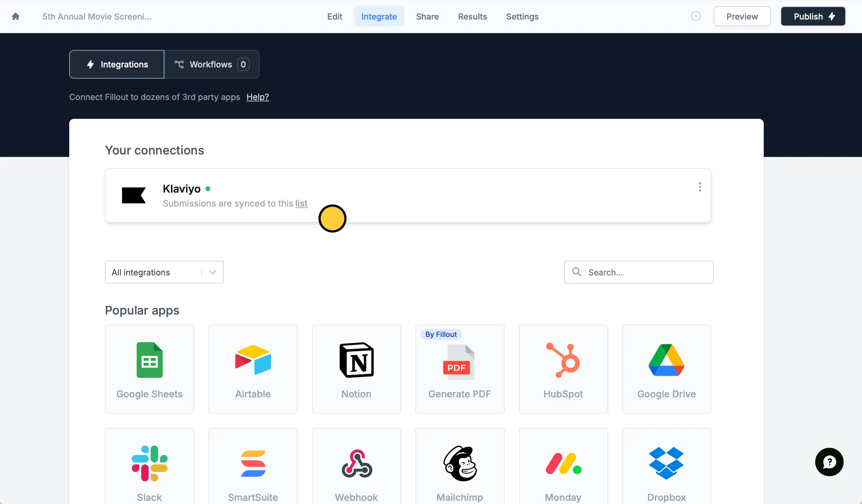The image size is (862, 504).
Task: Open the Klaviyo connection options menu
Action: tap(700, 187)
